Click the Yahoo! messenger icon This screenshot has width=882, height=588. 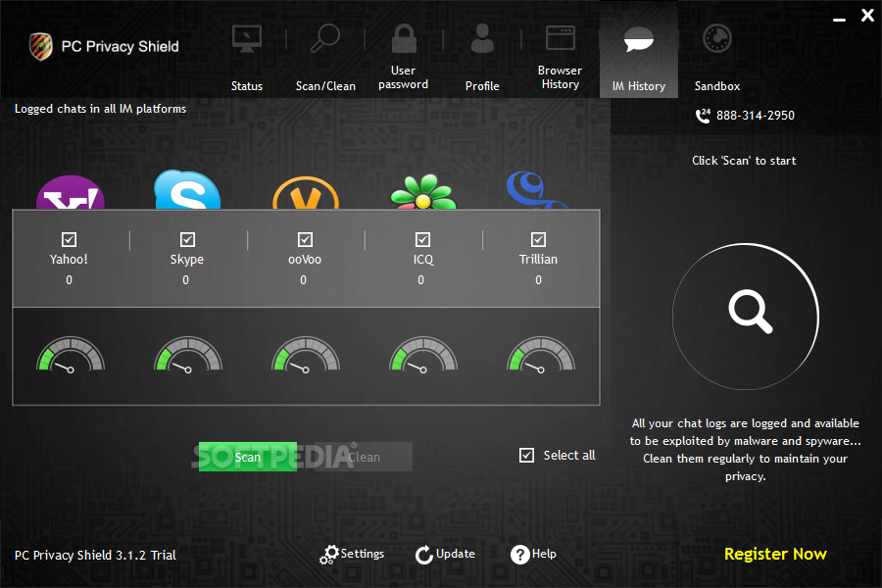[x=71, y=192]
